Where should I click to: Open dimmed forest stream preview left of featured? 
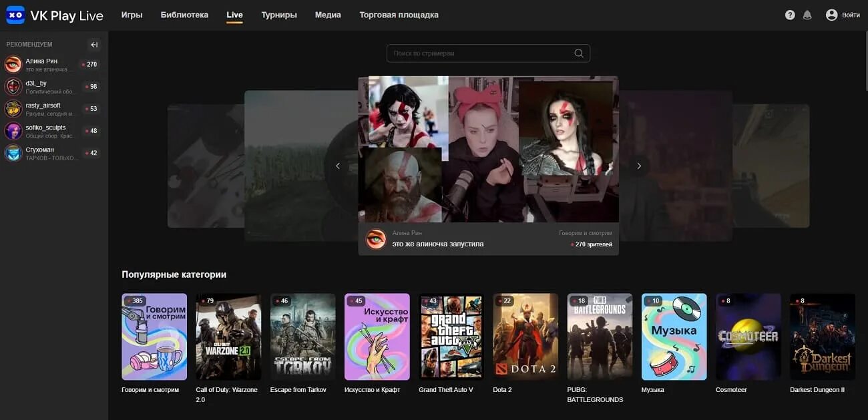[x=301, y=166]
